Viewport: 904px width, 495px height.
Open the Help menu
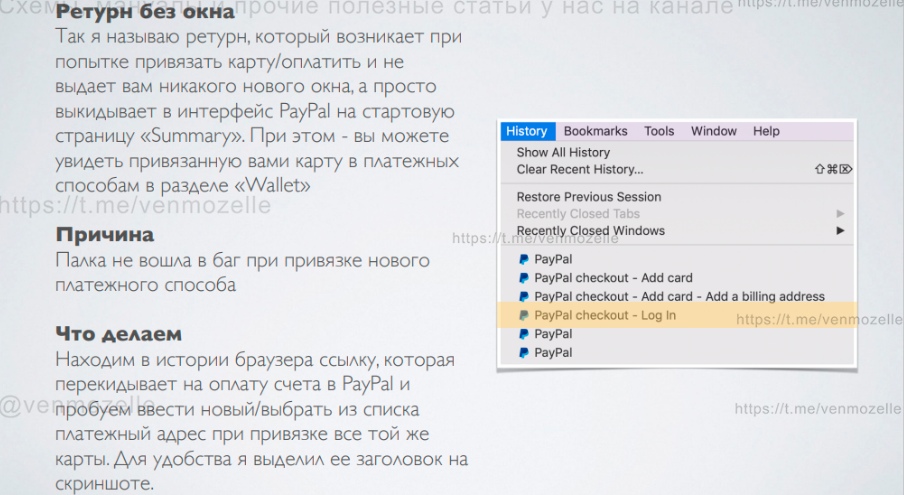[766, 131]
